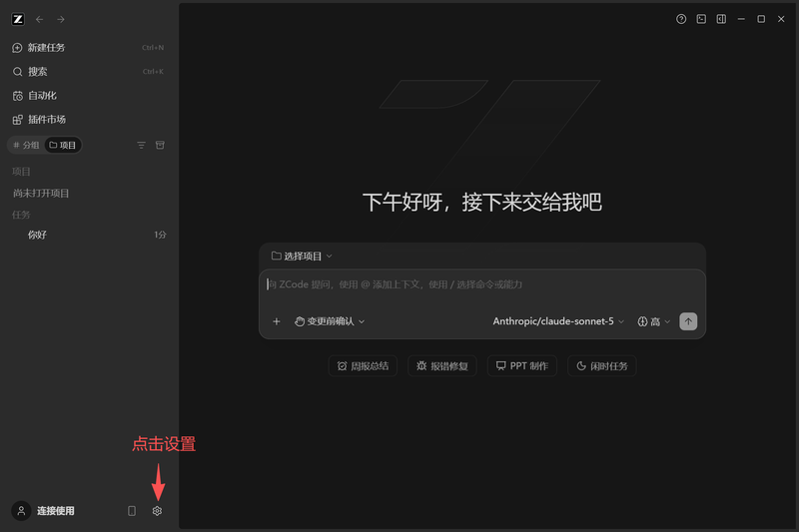This screenshot has width=799, height=532.
Task: Go forward with the right arrow
Action: pyautogui.click(x=61, y=19)
